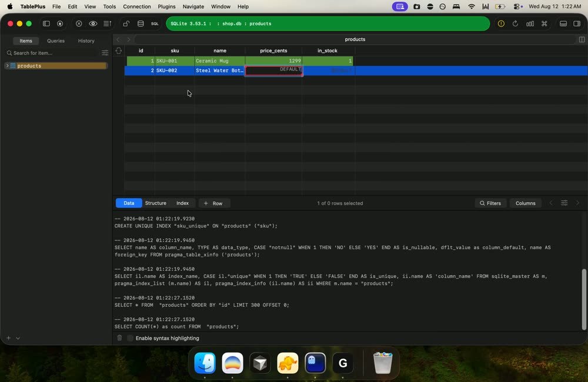
Task: Open the TablePlus elephant dock icon
Action: [x=288, y=363]
